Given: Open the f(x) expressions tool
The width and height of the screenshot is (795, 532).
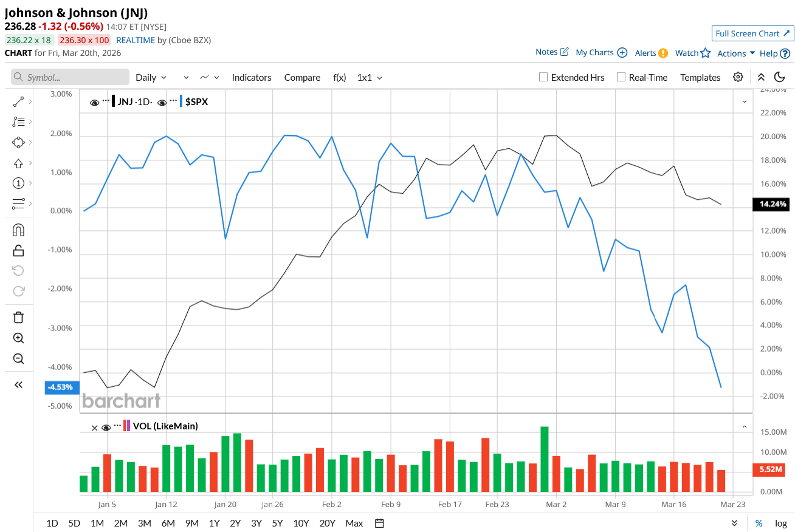Looking at the screenshot, I should [340, 78].
